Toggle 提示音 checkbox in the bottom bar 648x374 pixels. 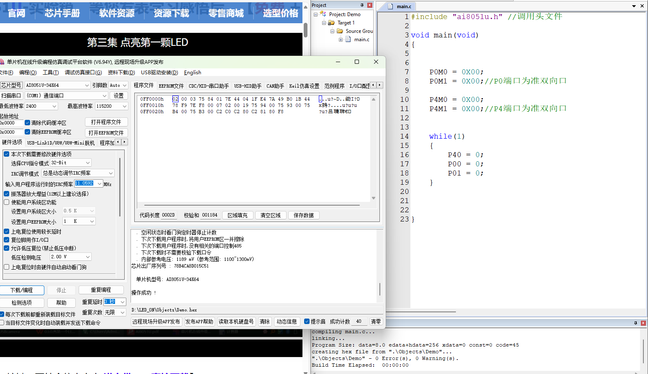307,321
